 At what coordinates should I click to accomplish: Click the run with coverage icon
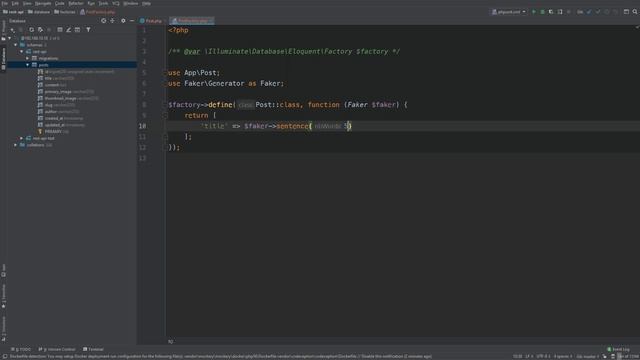pos(551,12)
